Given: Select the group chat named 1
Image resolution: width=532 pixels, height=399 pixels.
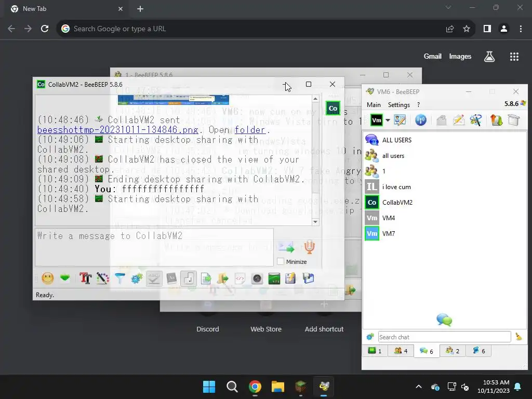Looking at the screenshot, I should coord(445,171).
